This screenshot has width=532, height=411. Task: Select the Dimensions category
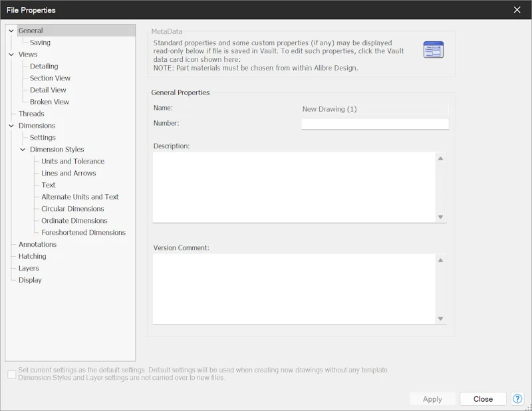pos(37,126)
